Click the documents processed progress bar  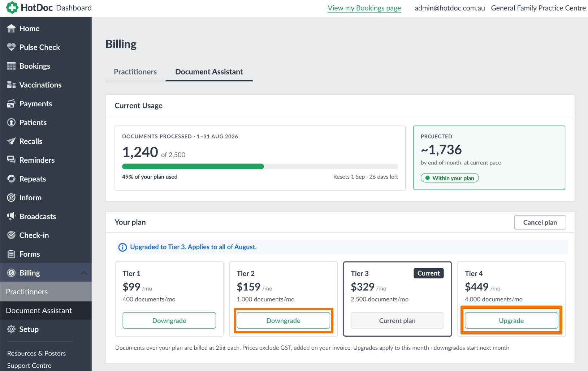click(x=260, y=166)
